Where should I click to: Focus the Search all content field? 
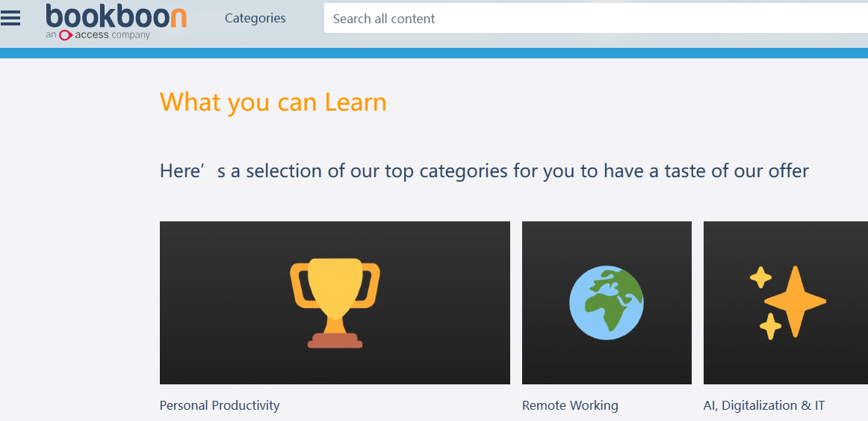[x=590, y=19]
